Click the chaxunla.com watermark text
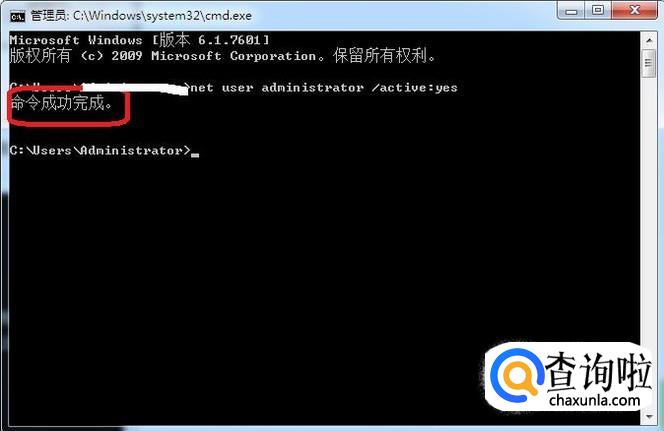Image resolution: width=664 pixels, height=431 pixels. (x=595, y=400)
